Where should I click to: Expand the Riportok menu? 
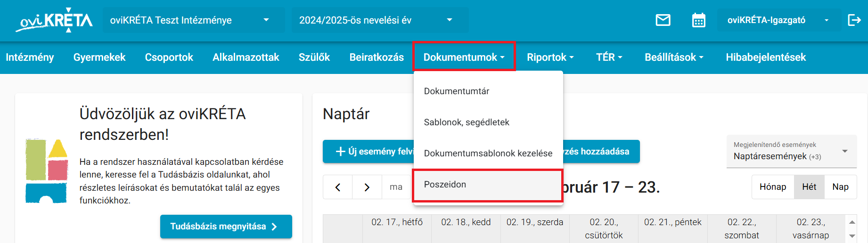[550, 57]
